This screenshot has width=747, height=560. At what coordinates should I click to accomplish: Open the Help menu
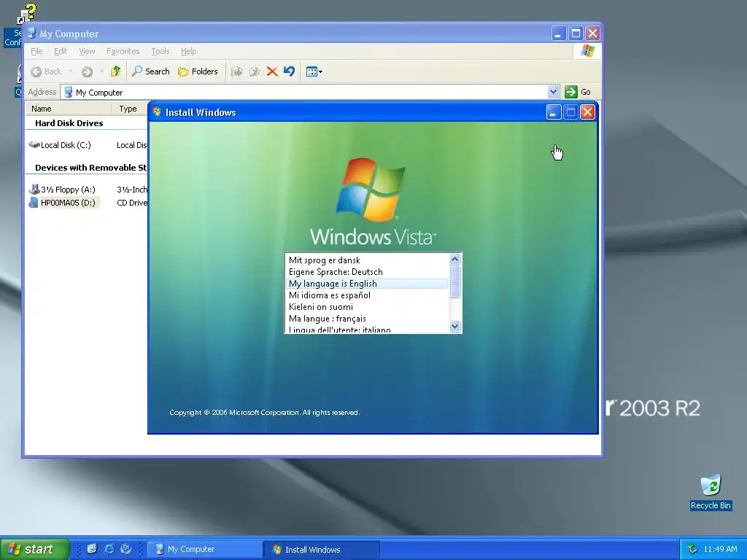click(189, 51)
